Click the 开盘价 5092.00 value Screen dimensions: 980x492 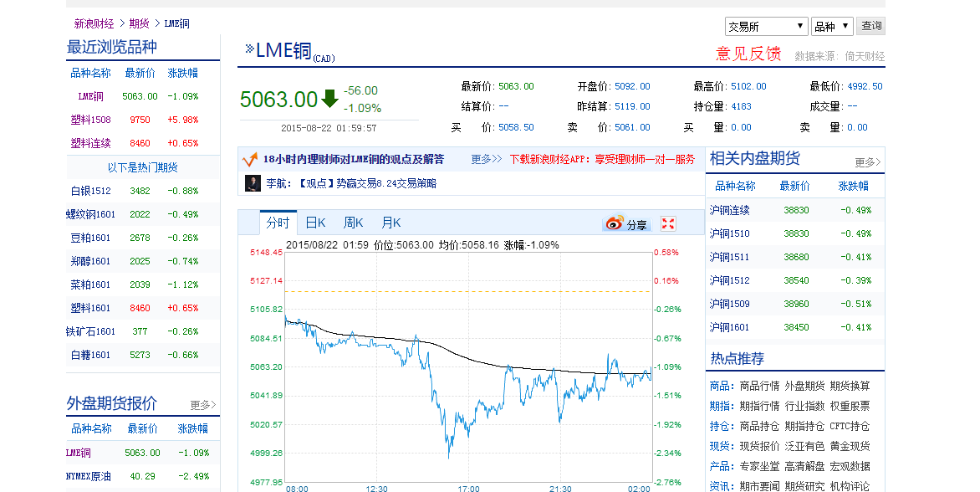(632, 86)
